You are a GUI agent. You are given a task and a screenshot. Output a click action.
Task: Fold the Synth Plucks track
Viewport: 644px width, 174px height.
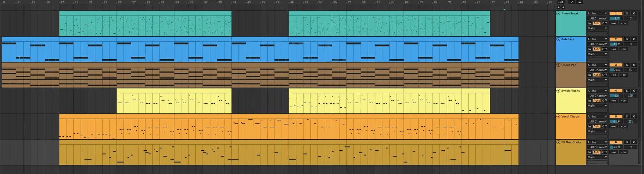(558, 91)
